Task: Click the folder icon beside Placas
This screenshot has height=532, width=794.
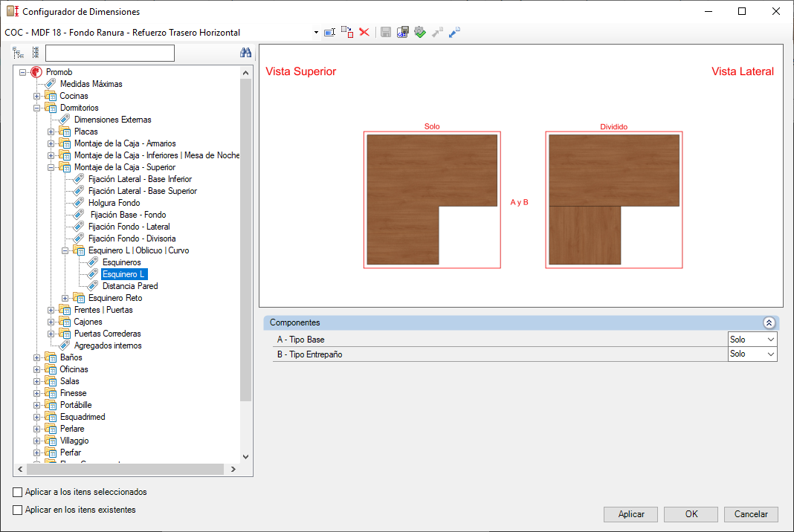Action: 65,132
